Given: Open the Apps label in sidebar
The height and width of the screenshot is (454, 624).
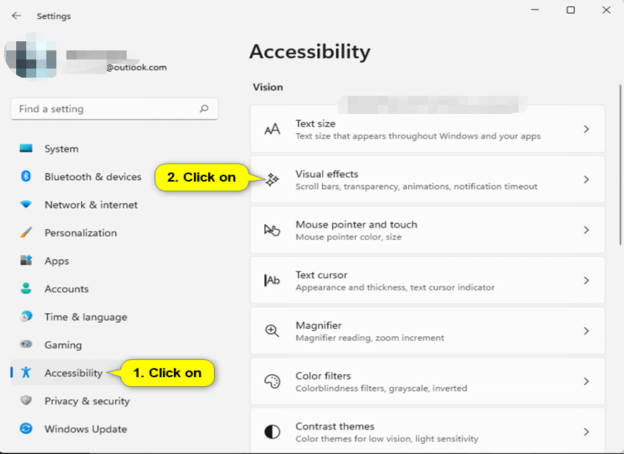Looking at the screenshot, I should (57, 261).
